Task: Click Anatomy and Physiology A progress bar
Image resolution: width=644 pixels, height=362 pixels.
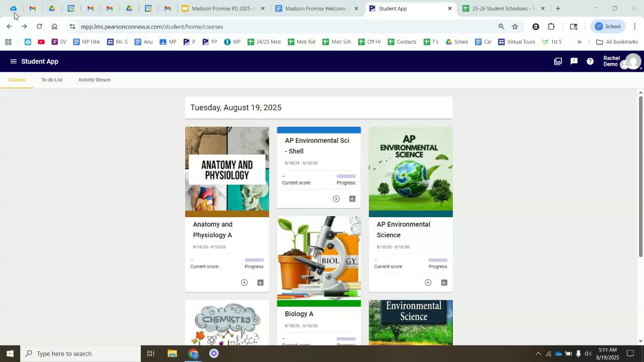Action: [x=254, y=260]
